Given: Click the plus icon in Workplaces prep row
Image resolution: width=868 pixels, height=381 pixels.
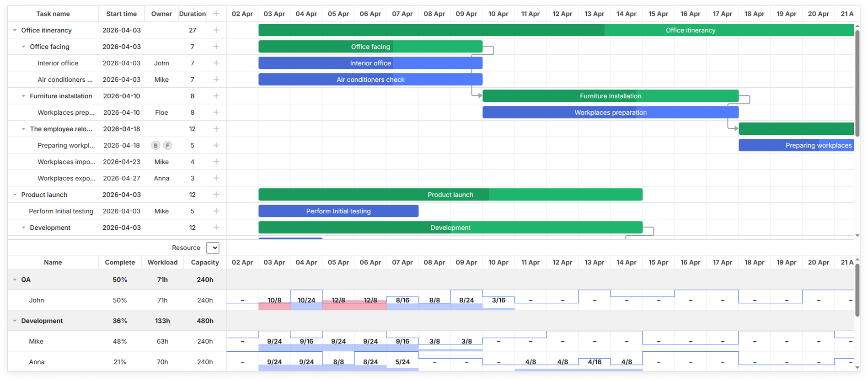Looking at the screenshot, I should [216, 112].
